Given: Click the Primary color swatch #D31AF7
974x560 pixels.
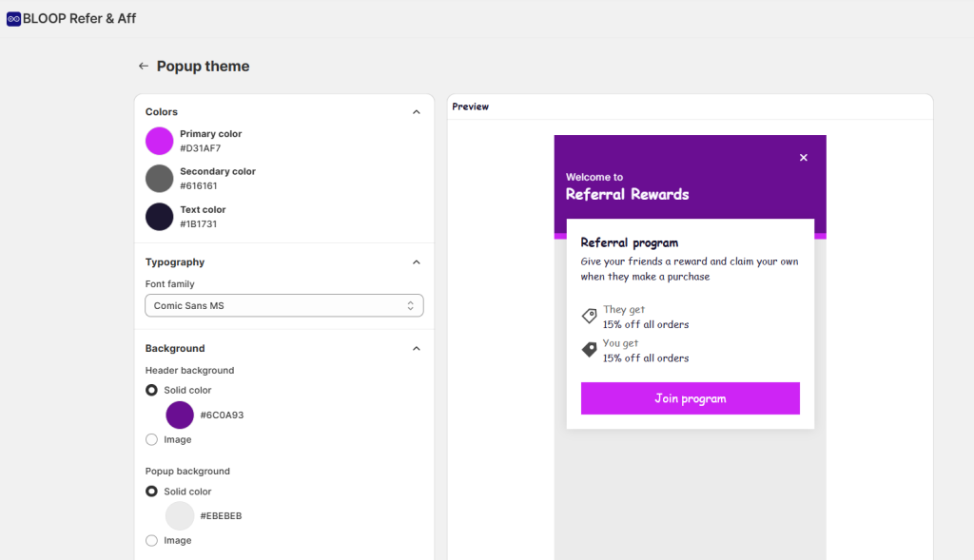Looking at the screenshot, I should [x=159, y=140].
